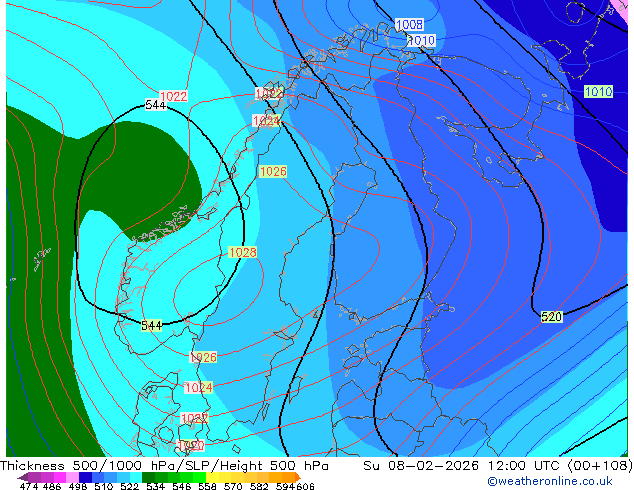The height and width of the screenshot is (490, 634).
Task: Click the 1028 pressure label
Action: (243, 253)
